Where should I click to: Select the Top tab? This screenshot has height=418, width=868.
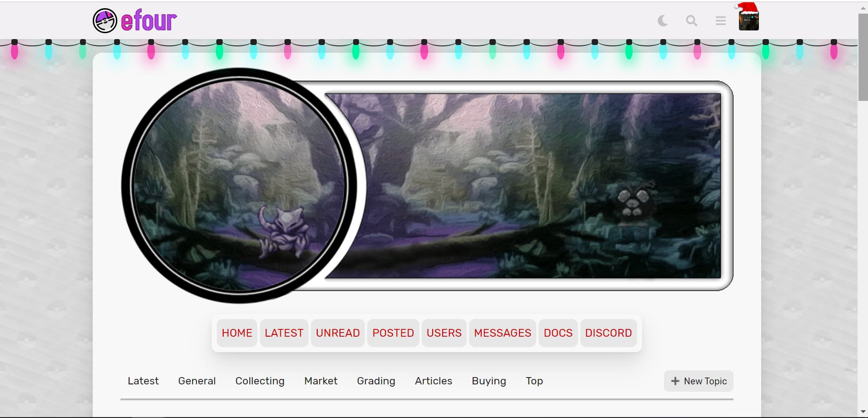[534, 381]
